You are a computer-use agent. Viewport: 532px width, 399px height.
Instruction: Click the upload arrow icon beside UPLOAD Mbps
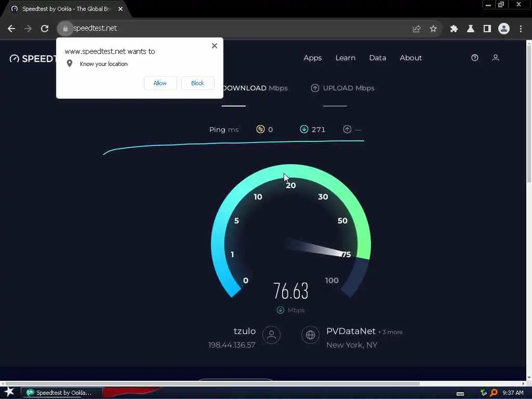click(x=315, y=88)
